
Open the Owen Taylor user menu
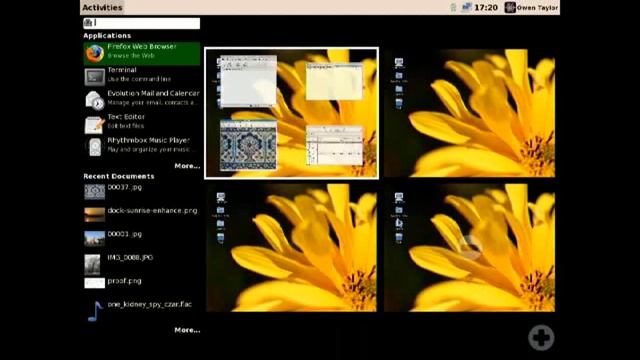[531, 7]
